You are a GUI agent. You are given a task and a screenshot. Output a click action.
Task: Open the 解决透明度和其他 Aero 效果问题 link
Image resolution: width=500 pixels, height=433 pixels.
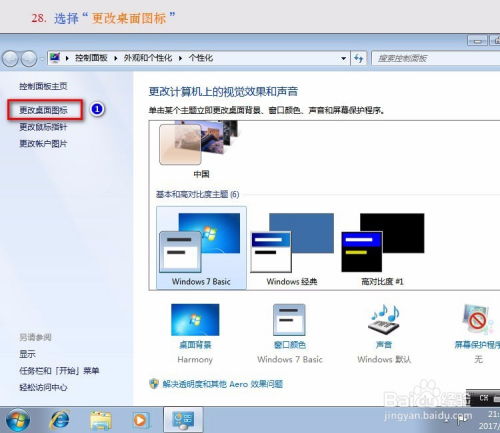coord(223,384)
